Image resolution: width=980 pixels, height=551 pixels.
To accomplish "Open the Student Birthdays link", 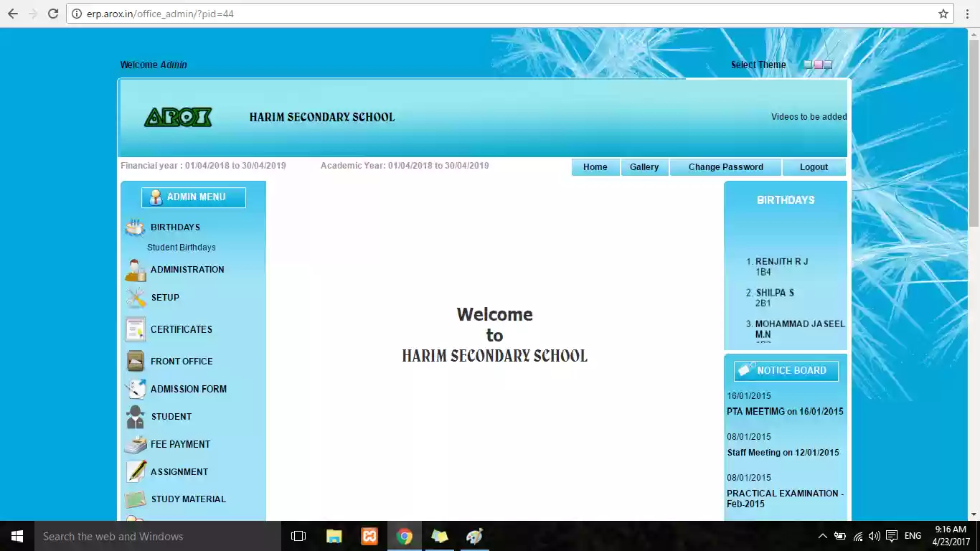I will tap(182, 248).
